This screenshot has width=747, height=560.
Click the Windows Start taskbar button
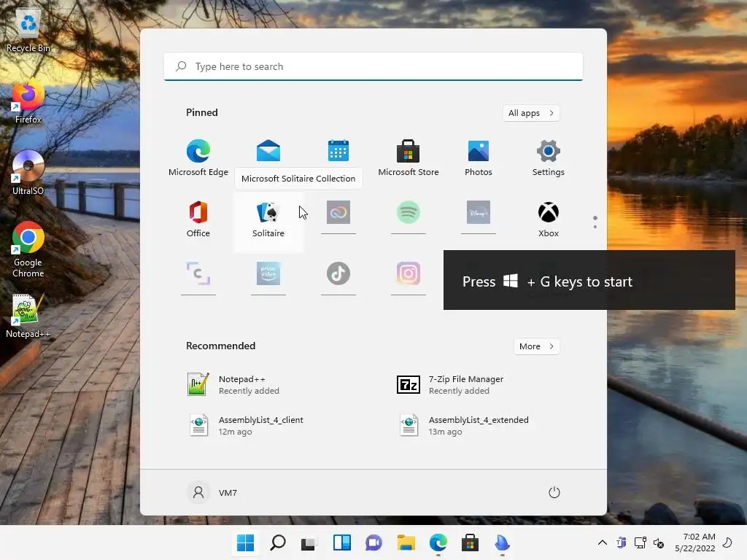(245, 542)
